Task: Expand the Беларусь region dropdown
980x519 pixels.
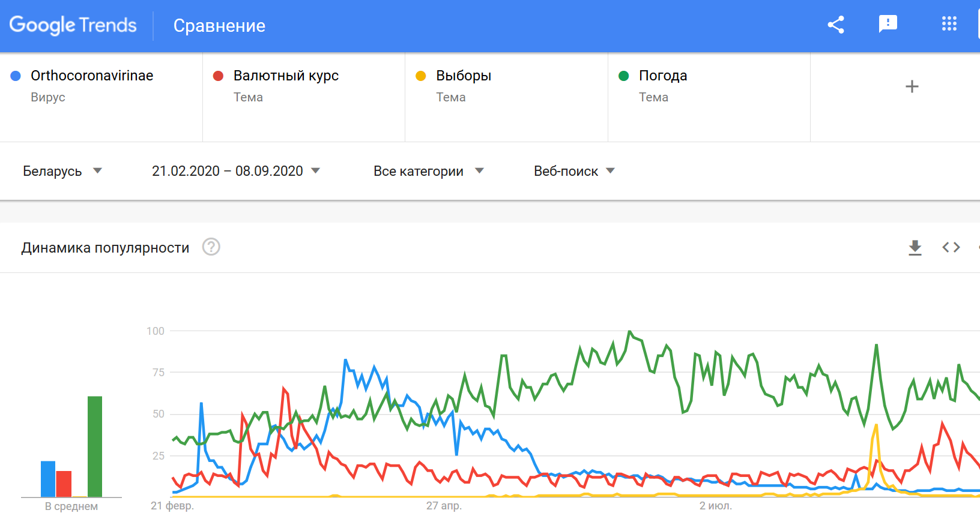Action: (62, 171)
